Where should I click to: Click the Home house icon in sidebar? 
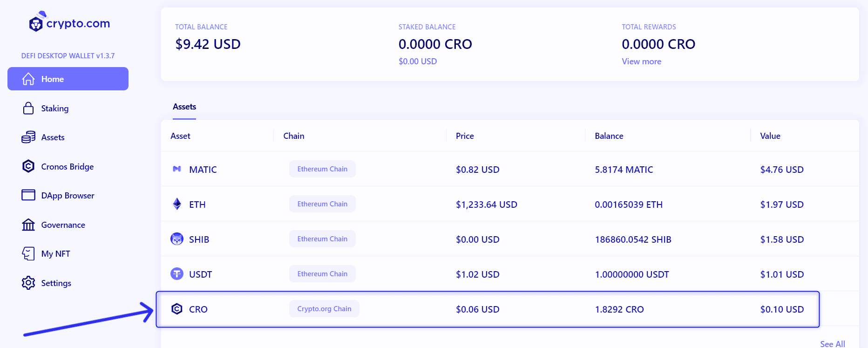point(28,79)
